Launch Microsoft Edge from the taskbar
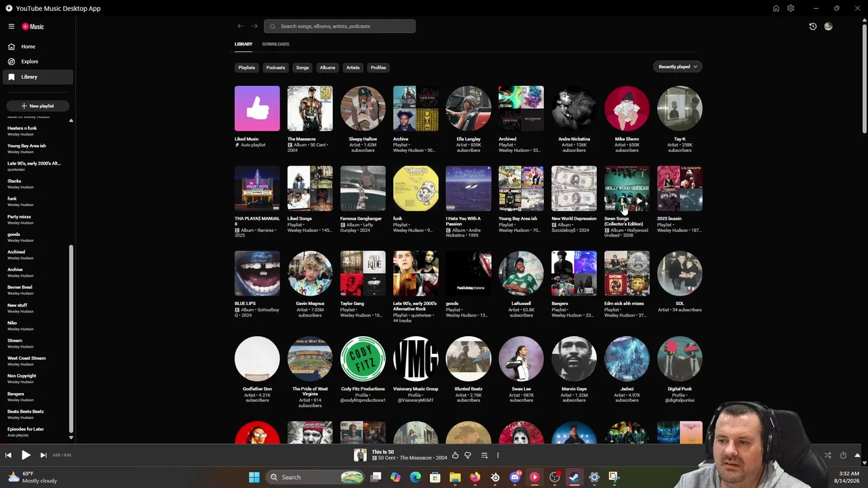The width and height of the screenshot is (868, 488). pyautogui.click(x=415, y=477)
